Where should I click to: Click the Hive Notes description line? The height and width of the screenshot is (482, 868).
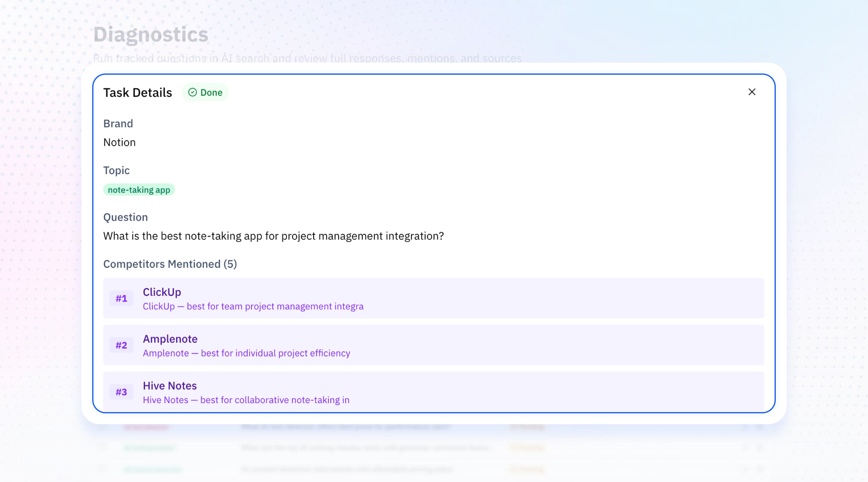click(246, 400)
